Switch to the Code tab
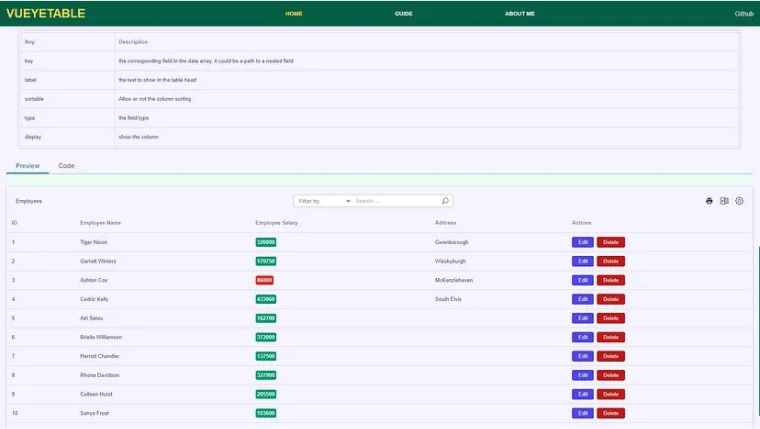This screenshot has width=760, height=429. [66, 166]
